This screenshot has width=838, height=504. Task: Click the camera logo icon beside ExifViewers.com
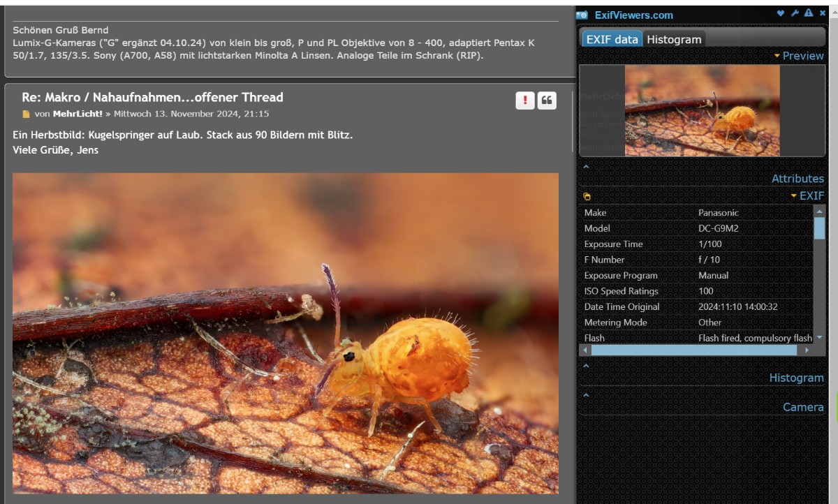(x=582, y=15)
